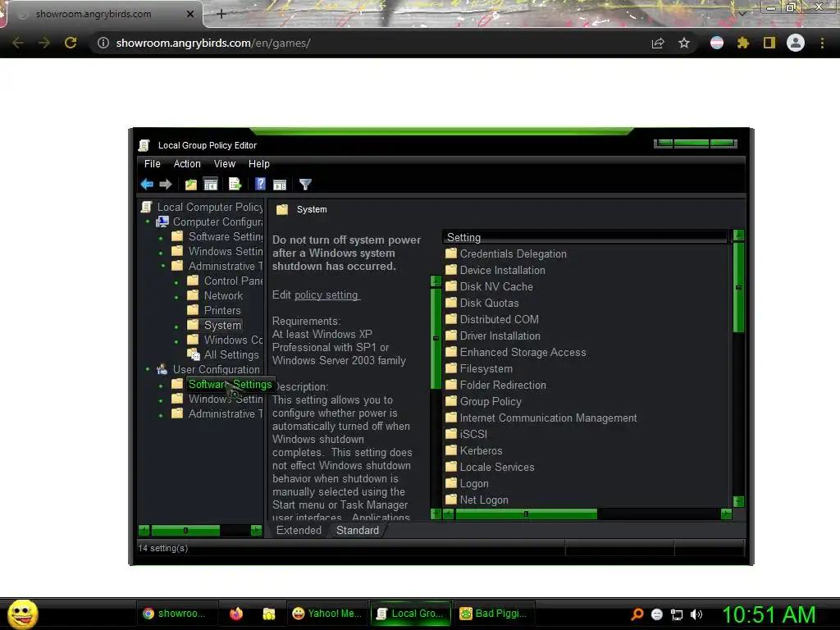Click the policy setting link
840x630 pixels.
(326, 295)
